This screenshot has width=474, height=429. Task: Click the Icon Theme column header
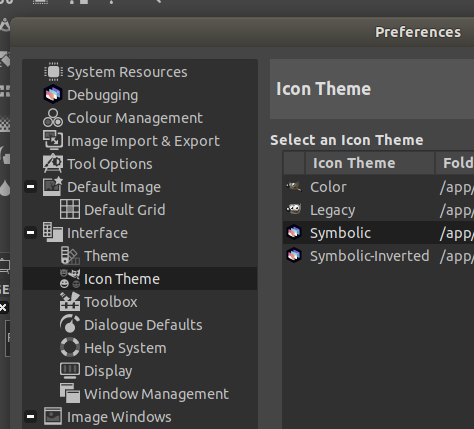(x=370, y=163)
